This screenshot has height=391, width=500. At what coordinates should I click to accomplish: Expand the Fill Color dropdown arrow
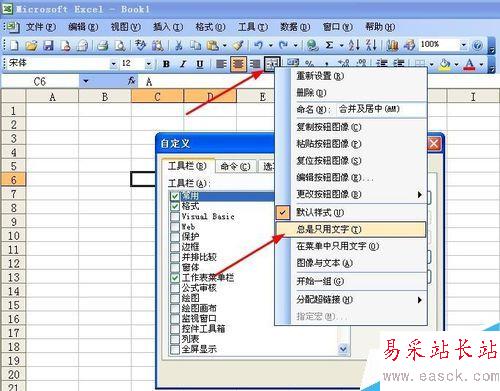point(456,64)
